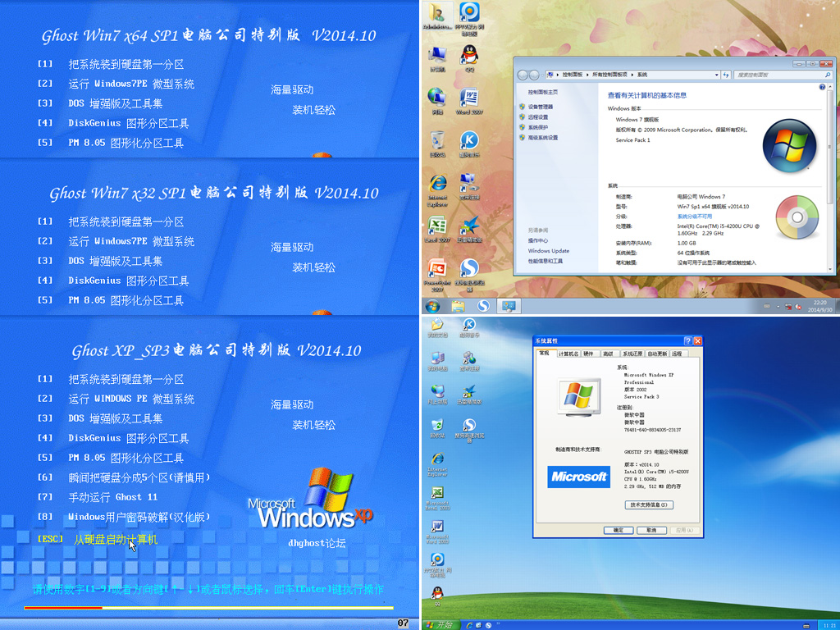Click the System window vertical scrollbar
The image size is (840, 630).
pos(831,177)
